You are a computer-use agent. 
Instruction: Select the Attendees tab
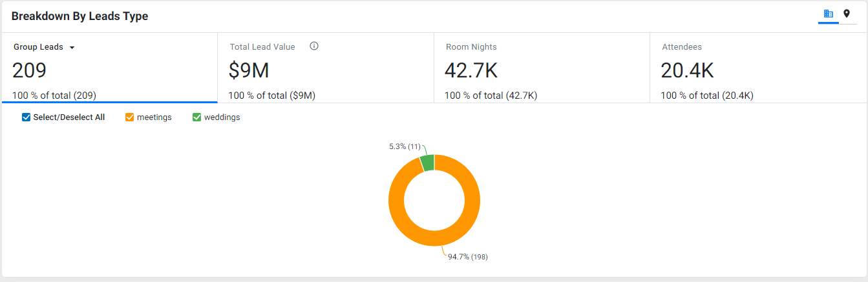[x=757, y=68]
